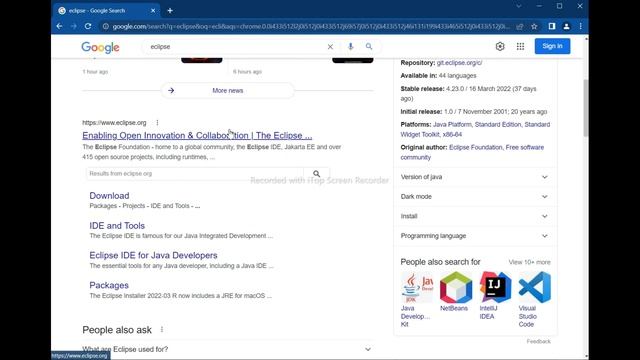
Task: Reload the page with refresh icon
Action: 88,26
